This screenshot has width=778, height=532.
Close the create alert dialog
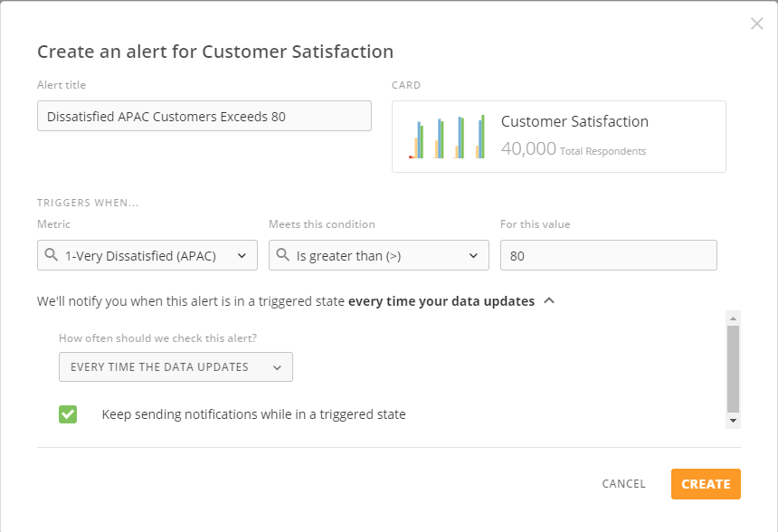tap(757, 24)
